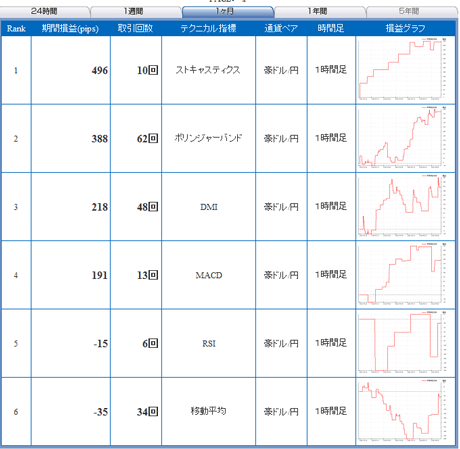Open the 5年間 tab

tap(411, 12)
